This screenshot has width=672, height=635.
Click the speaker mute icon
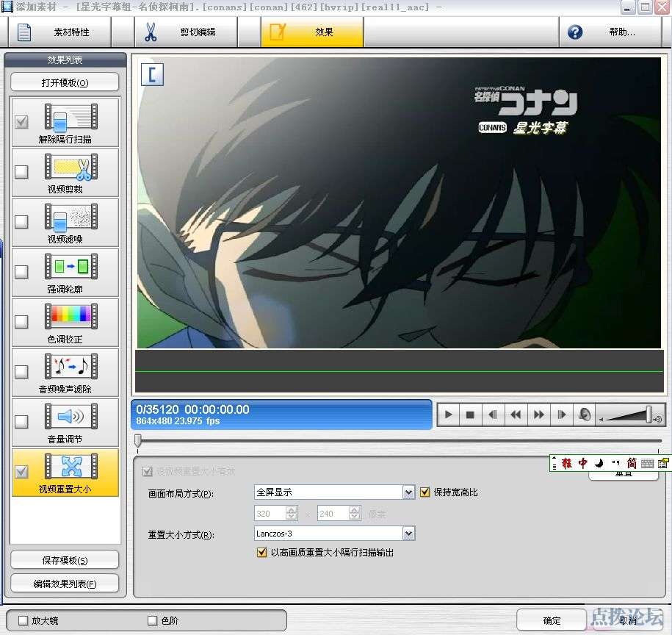(585, 415)
